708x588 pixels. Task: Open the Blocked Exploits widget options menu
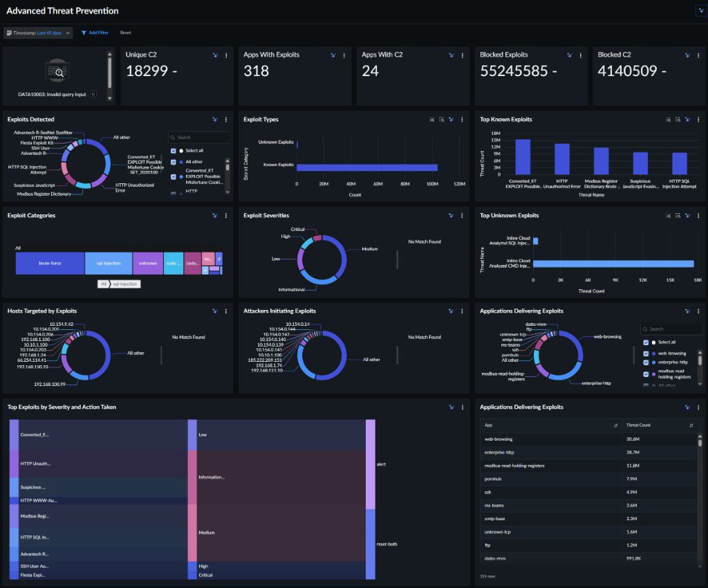[x=580, y=55]
